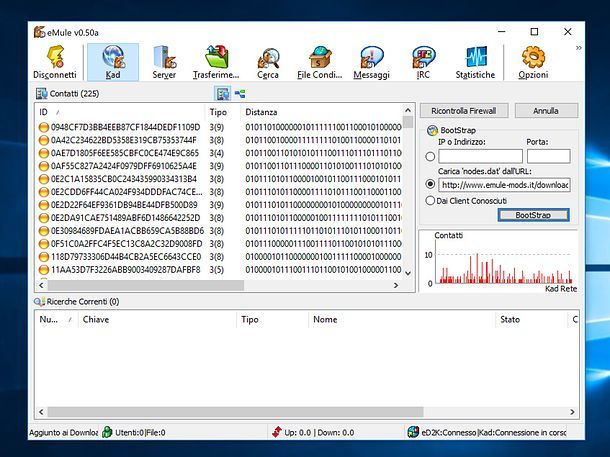This screenshot has width=610, height=457.
Task: Open Opzioni settings gear
Action: pyautogui.click(x=533, y=62)
